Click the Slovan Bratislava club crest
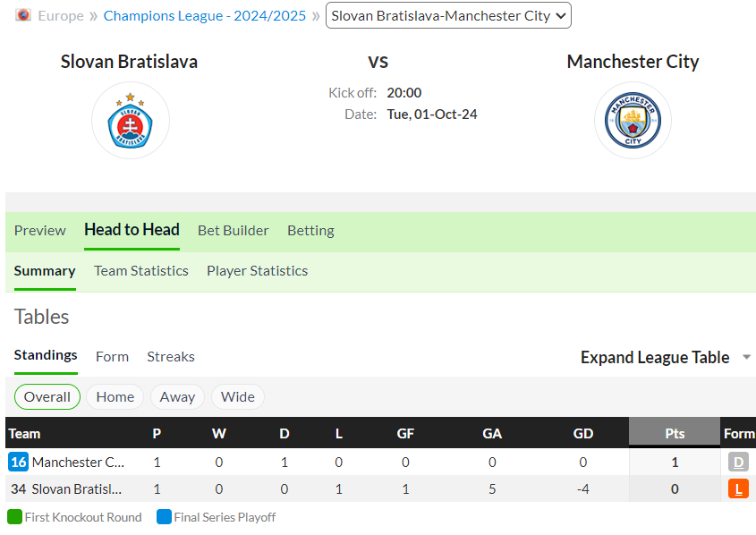 pos(131,121)
